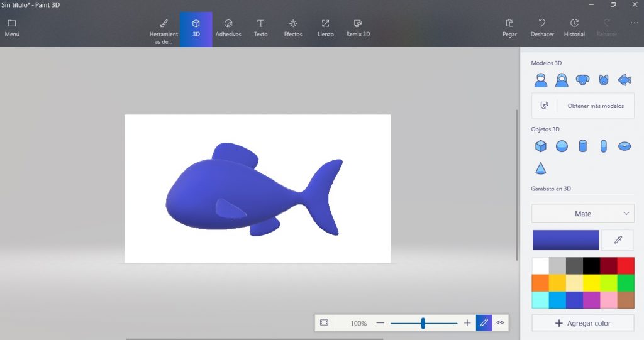Click the Remix icon beside Obtener más modelos

(x=544, y=106)
